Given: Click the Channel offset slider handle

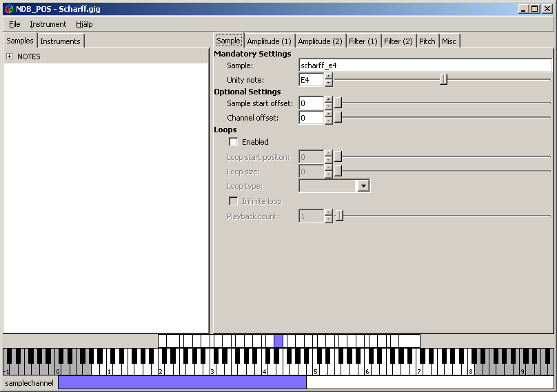Looking at the screenshot, I should 338,118.
